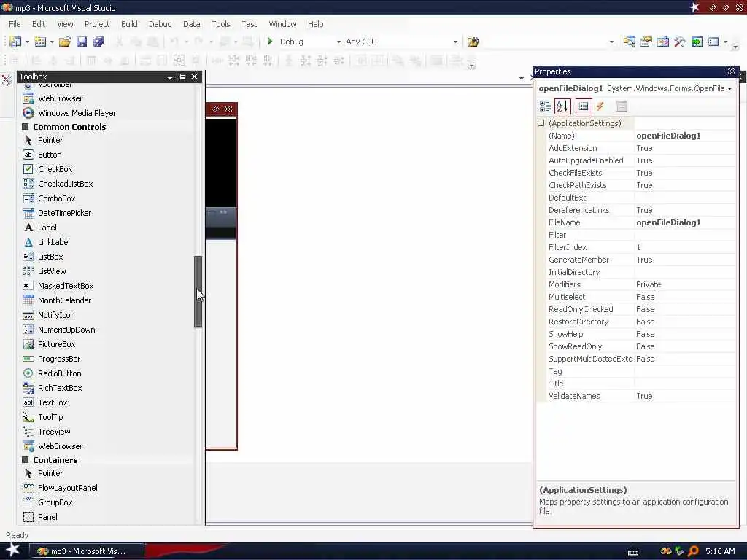Open the Find combo box dropdown arrow
Image resolution: width=747 pixels, height=560 pixels.
(x=612, y=42)
